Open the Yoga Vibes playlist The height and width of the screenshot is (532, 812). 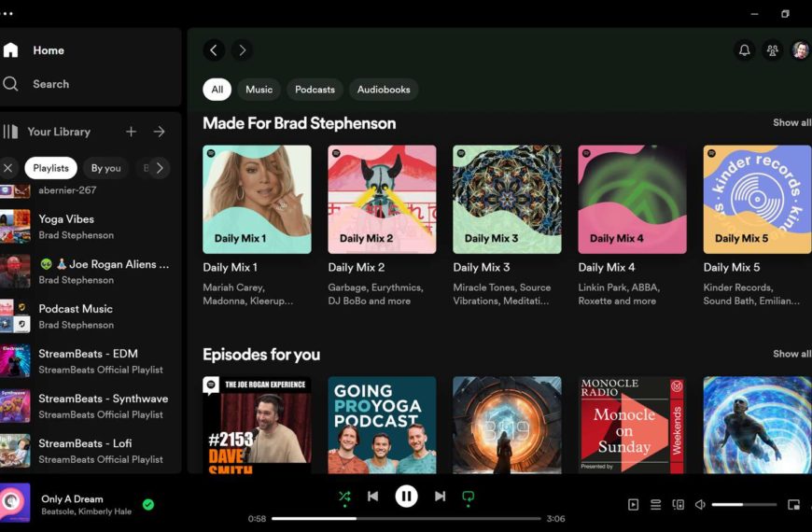[x=88, y=227]
